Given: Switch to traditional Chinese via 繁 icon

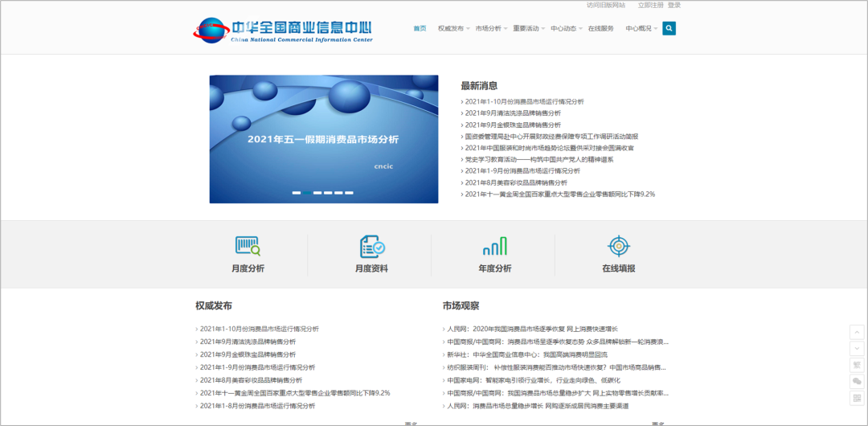Looking at the screenshot, I should tap(857, 365).
